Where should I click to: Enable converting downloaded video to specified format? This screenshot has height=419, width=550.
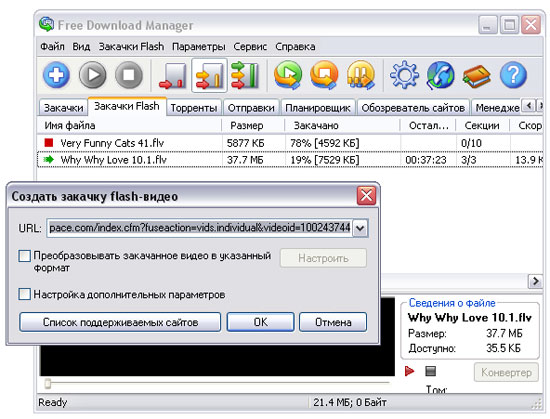pos(24,256)
